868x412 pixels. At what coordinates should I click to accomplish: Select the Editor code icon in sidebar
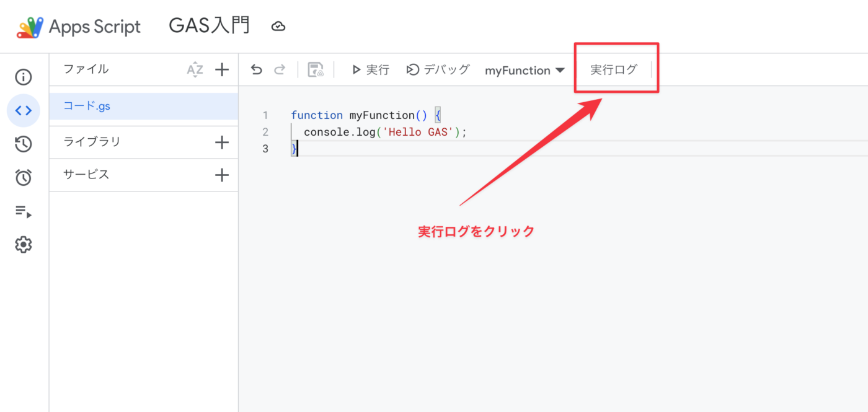point(24,111)
